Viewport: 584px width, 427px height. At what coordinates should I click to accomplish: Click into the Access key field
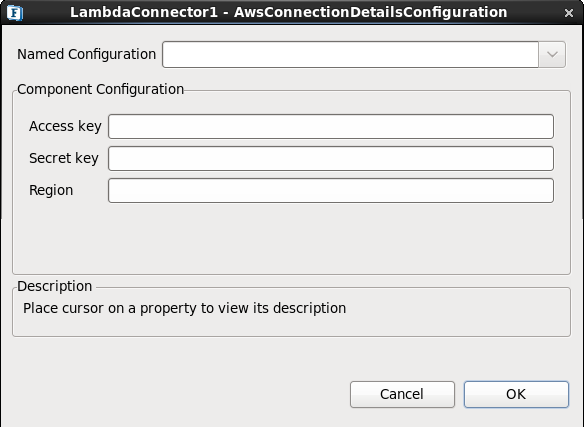pos(331,127)
